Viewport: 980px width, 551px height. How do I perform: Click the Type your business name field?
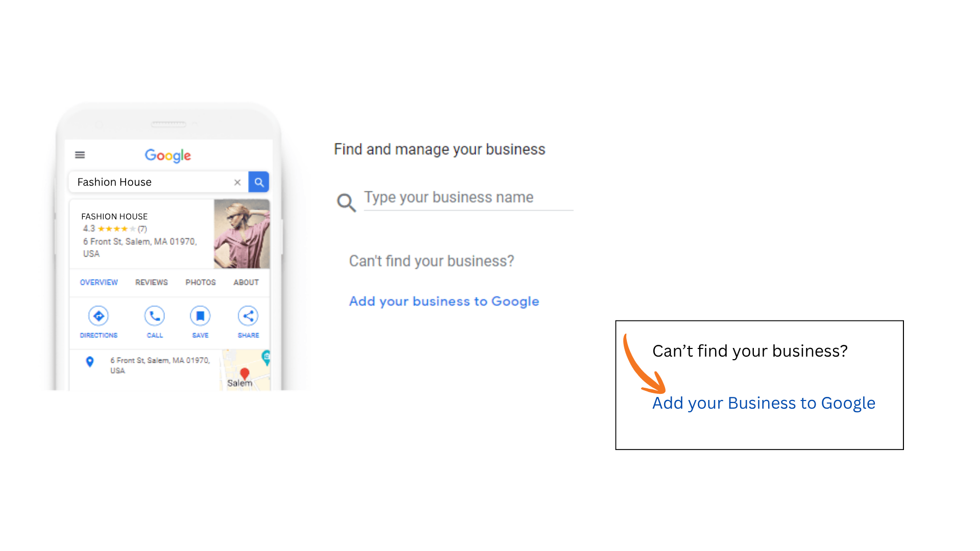[469, 198]
